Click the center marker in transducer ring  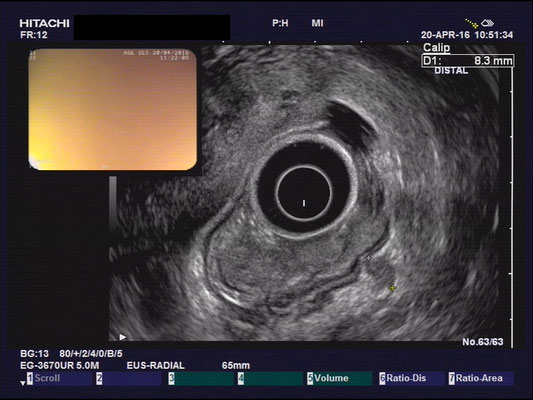point(304,203)
